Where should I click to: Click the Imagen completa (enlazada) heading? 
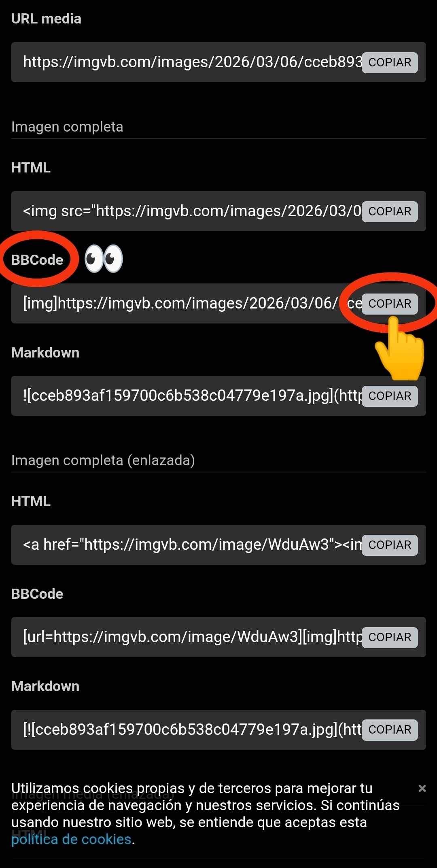point(103,460)
